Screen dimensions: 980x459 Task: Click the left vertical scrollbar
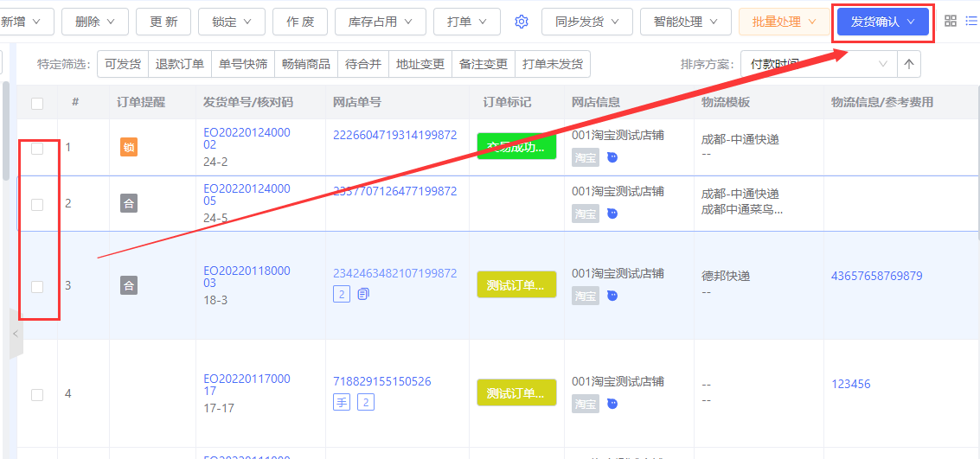[x=6, y=131]
